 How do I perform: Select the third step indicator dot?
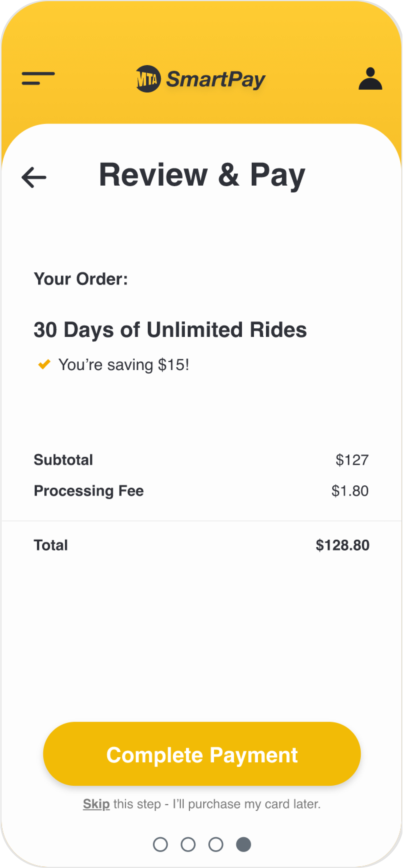[x=216, y=844]
